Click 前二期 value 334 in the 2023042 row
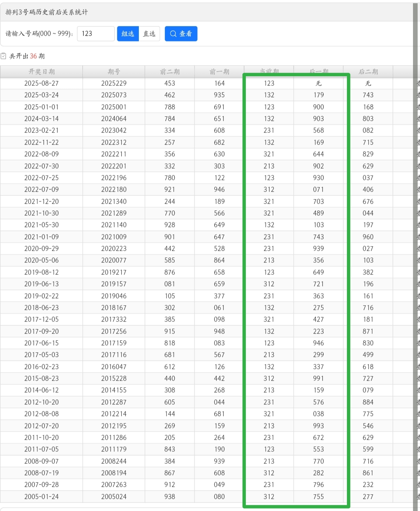Viewport: 420px width, 511px height. click(x=170, y=130)
